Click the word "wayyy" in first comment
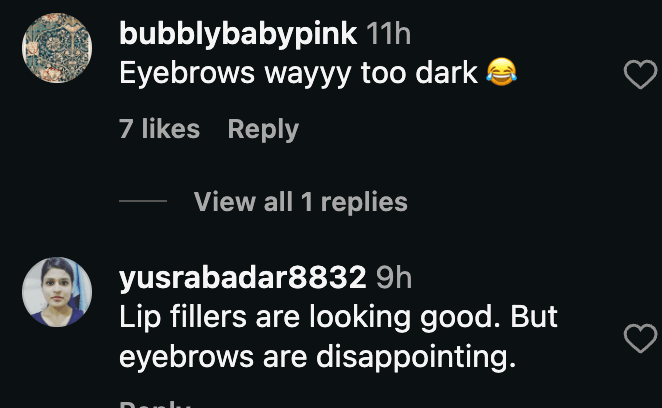The height and width of the screenshot is (408, 662). (308, 74)
